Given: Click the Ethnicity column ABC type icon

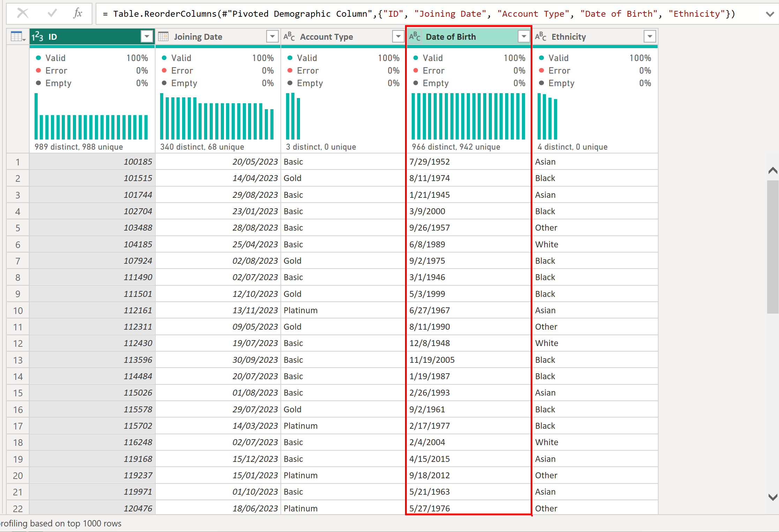Looking at the screenshot, I should click(541, 37).
